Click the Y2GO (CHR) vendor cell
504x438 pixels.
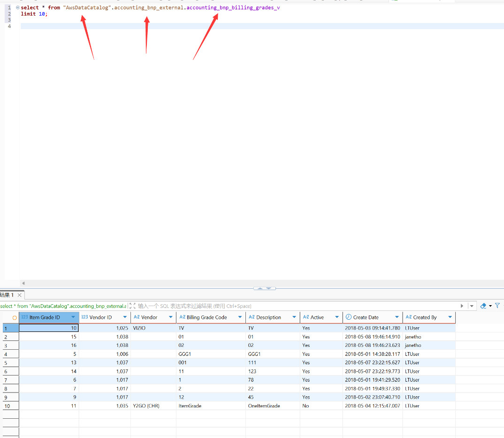(x=153, y=406)
